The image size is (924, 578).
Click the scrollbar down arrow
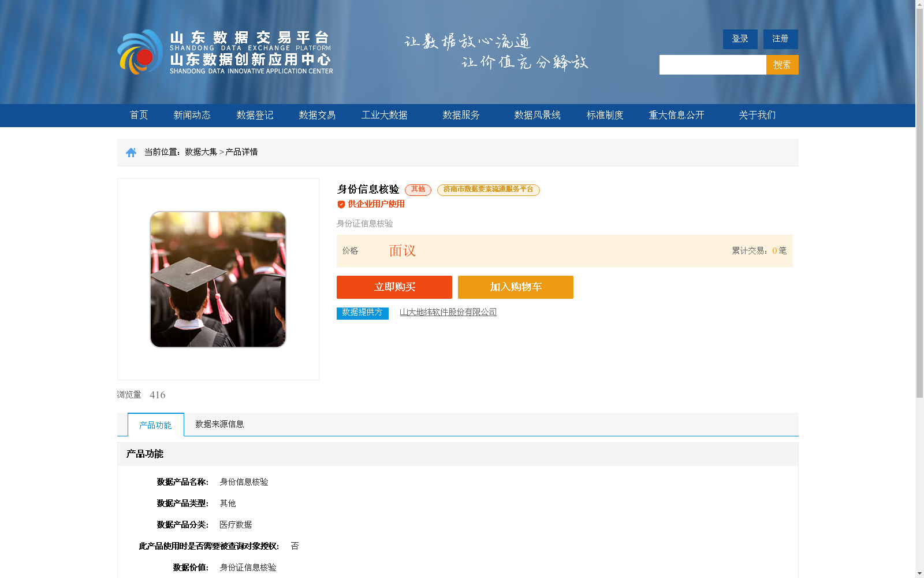(919, 573)
